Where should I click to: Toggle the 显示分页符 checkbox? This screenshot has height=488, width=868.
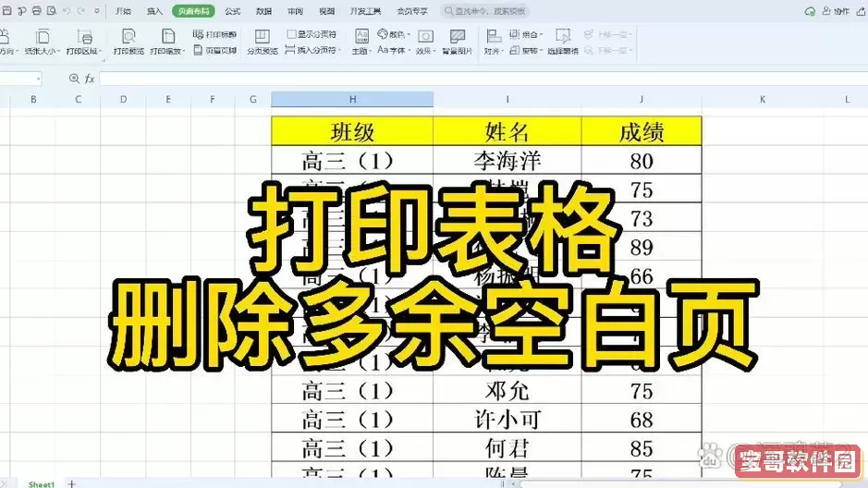pyautogui.click(x=291, y=34)
